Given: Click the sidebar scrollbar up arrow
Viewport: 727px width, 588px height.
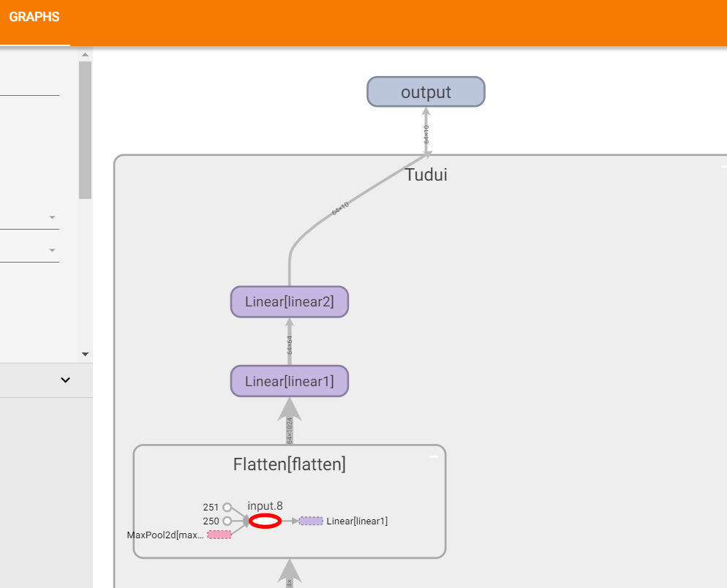Looking at the screenshot, I should 85,55.
